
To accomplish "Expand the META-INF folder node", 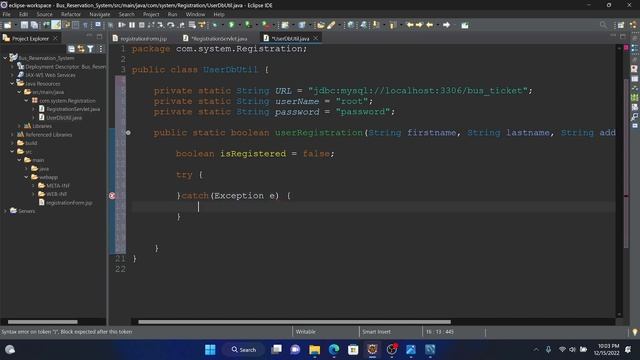I will point(33,186).
